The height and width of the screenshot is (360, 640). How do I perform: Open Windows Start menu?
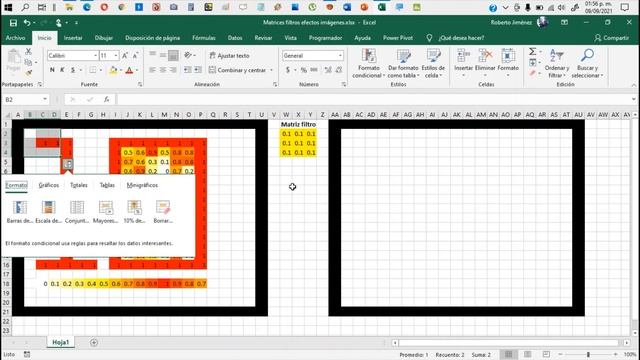pos(8,7)
